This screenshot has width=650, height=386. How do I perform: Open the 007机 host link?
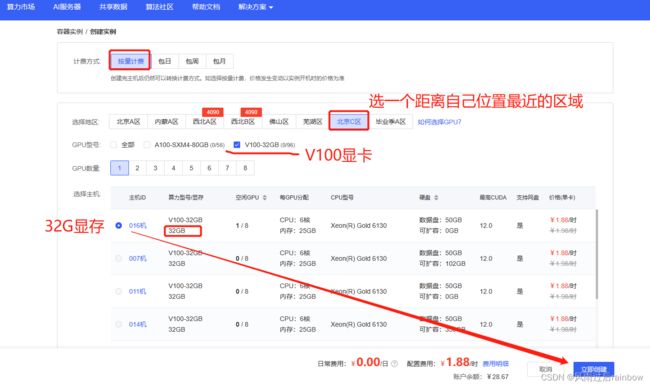[138, 258]
